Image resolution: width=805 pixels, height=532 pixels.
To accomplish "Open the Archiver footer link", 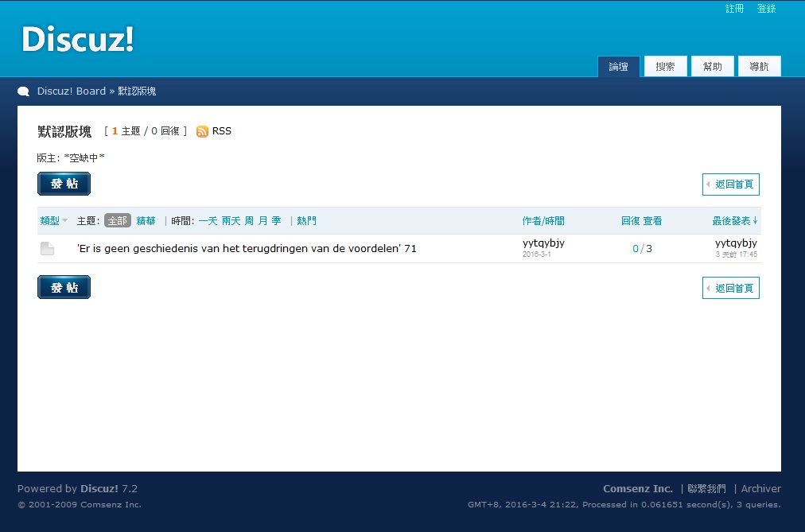I will point(760,489).
